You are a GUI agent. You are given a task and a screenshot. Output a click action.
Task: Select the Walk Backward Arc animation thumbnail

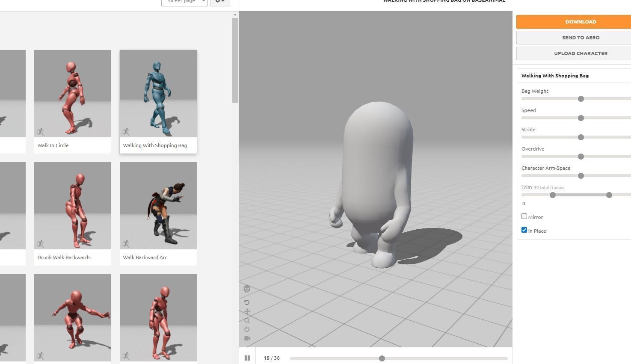click(158, 206)
